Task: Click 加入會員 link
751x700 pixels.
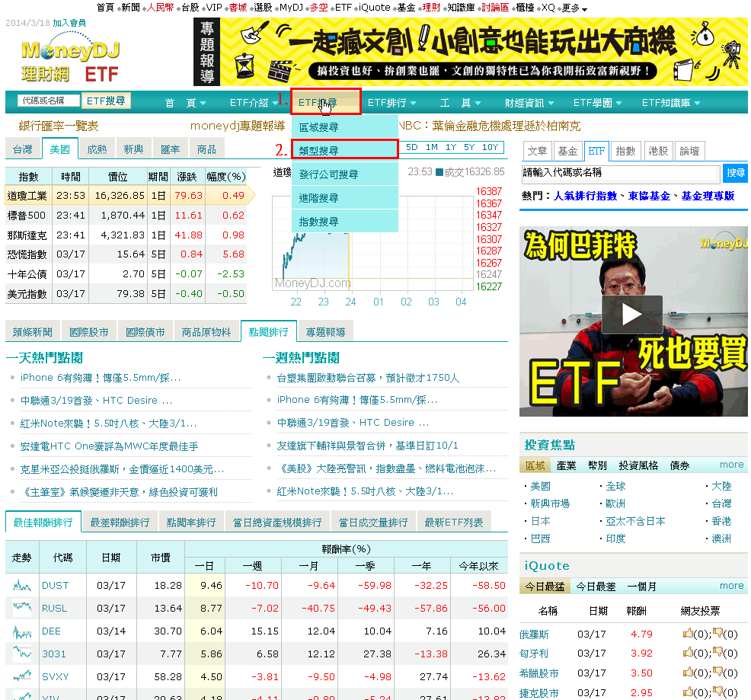Action: click(69, 23)
